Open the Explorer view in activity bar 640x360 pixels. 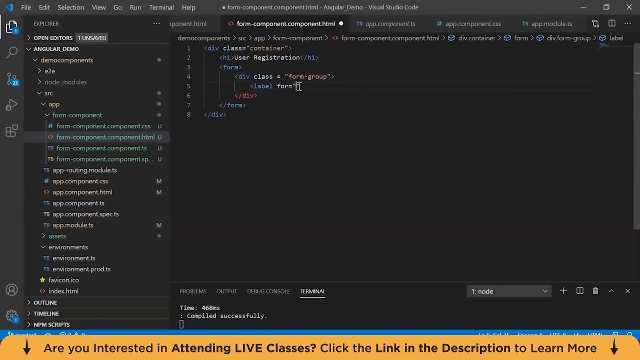coord(12,28)
